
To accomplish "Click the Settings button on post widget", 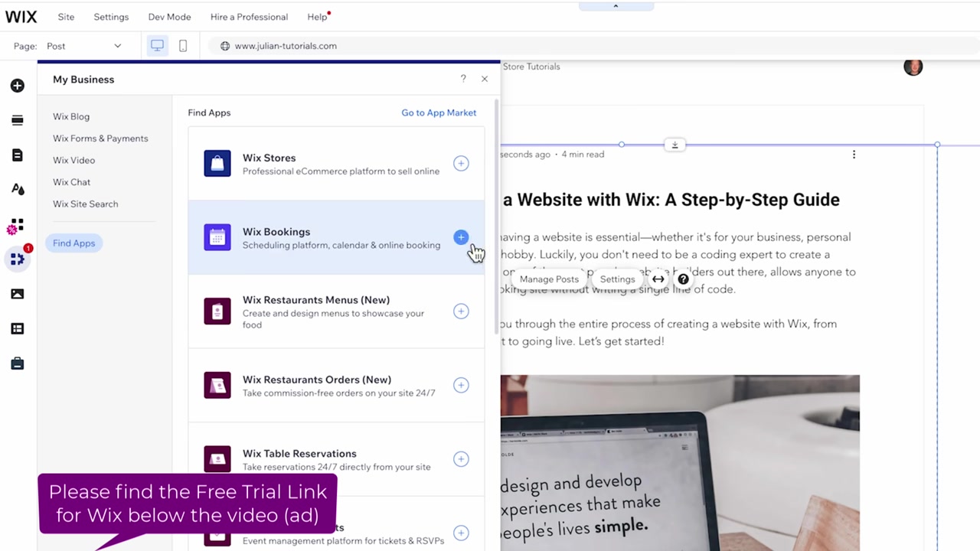I will click(x=617, y=279).
